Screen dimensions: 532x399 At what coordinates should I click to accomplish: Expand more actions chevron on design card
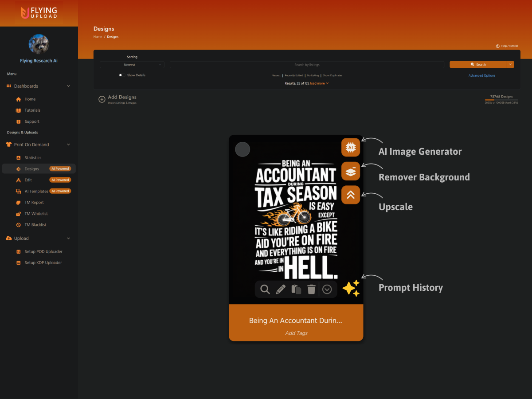[327, 289]
